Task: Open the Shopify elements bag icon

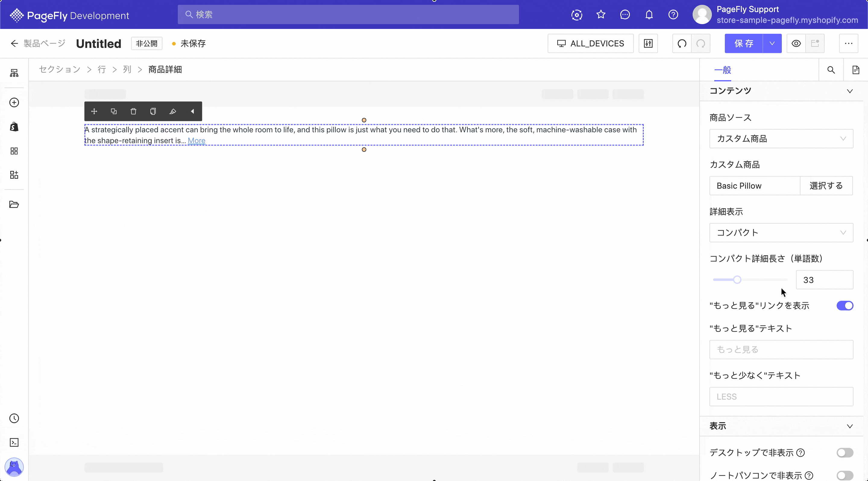Action: tap(14, 127)
